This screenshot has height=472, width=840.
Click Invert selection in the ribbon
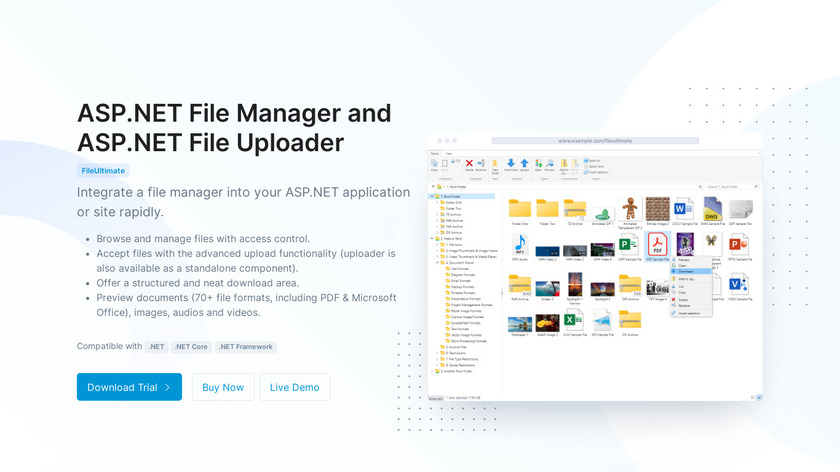(596, 173)
